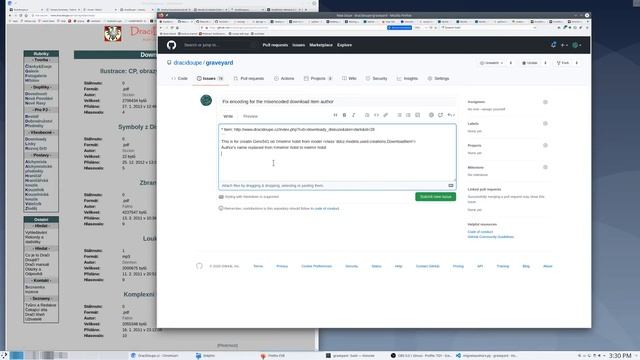Switch to the repository Pull requests tab
The width and height of the screenshot is (640, 360).
[249, 78]
